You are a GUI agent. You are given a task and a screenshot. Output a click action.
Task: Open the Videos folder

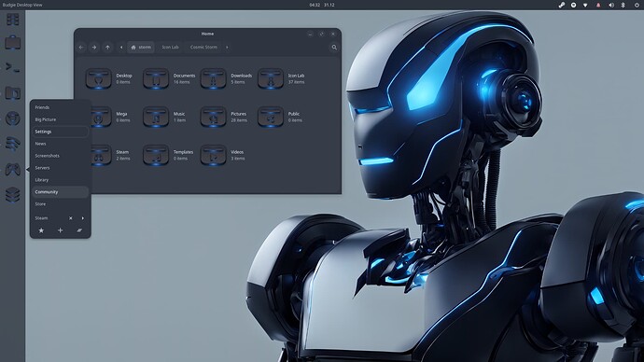click(x=213, y=155)
